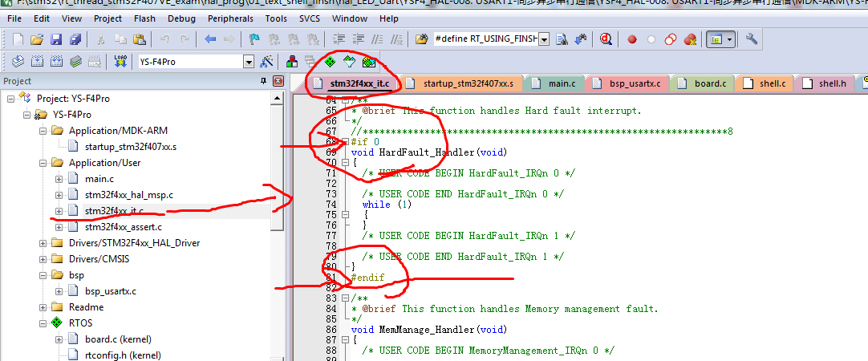Select stm32f4xx_assert.c in the project tree

pyautogui.click(x=124, y=227)
